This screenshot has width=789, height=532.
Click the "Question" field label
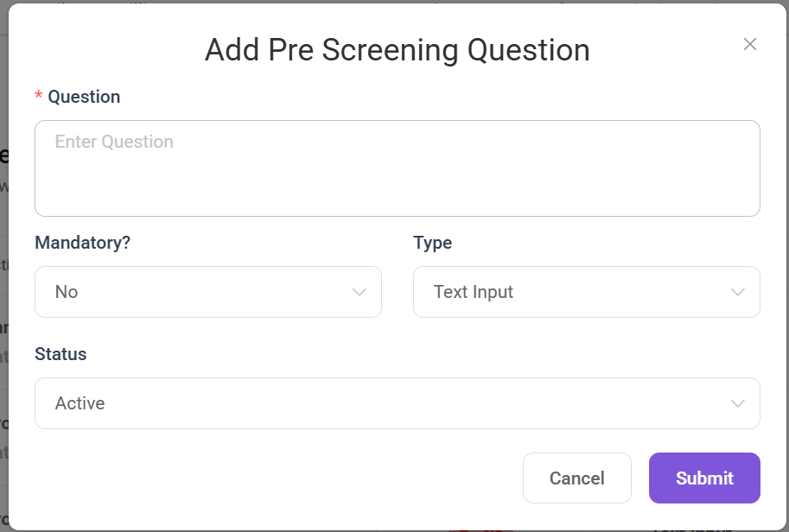[x=84, y=97]
